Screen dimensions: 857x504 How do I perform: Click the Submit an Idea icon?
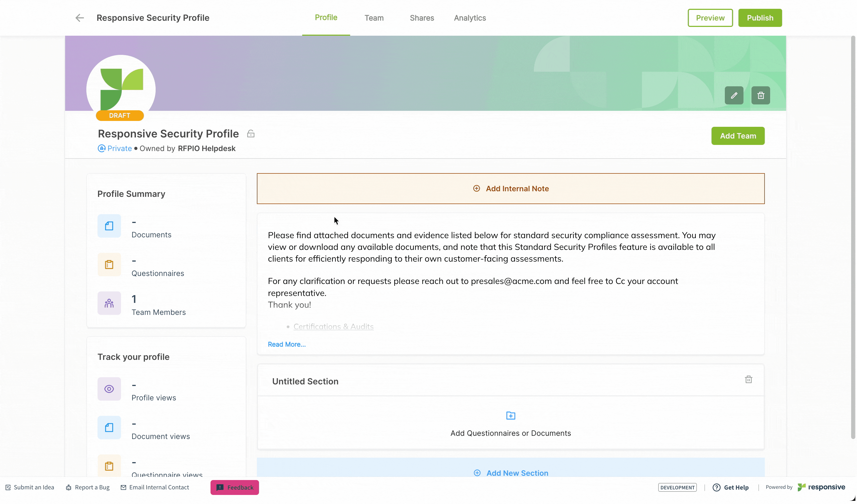(x=8, y=488)
